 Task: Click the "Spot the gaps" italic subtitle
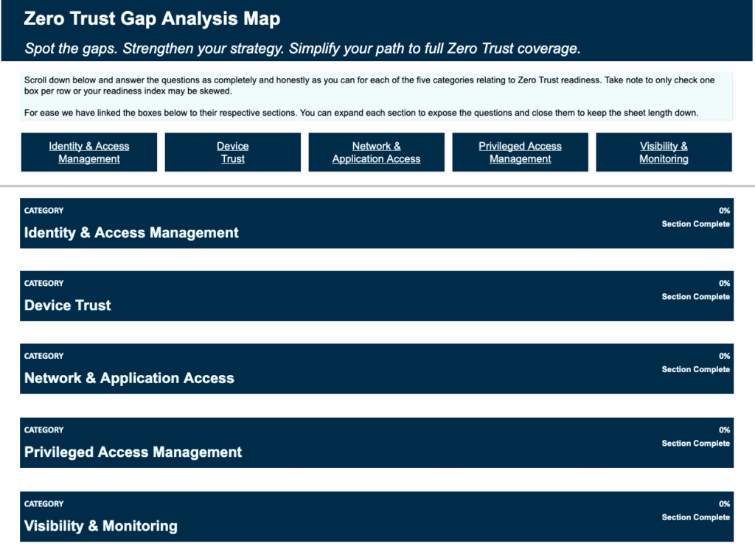click(302, 49)
